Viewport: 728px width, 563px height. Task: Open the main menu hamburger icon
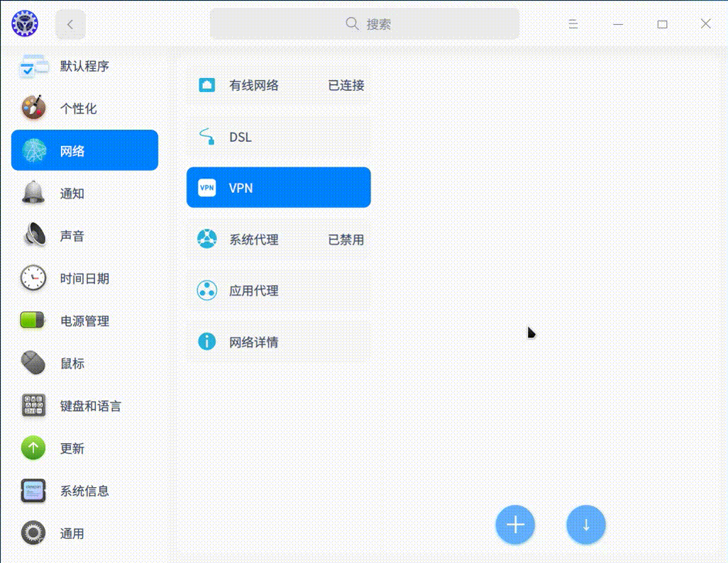pos(573,24)
